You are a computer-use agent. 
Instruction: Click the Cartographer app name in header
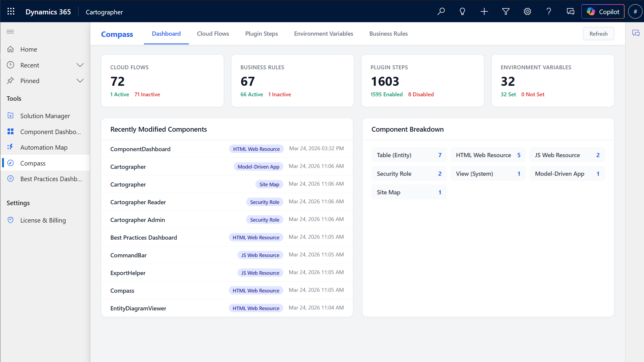point(104,12)
